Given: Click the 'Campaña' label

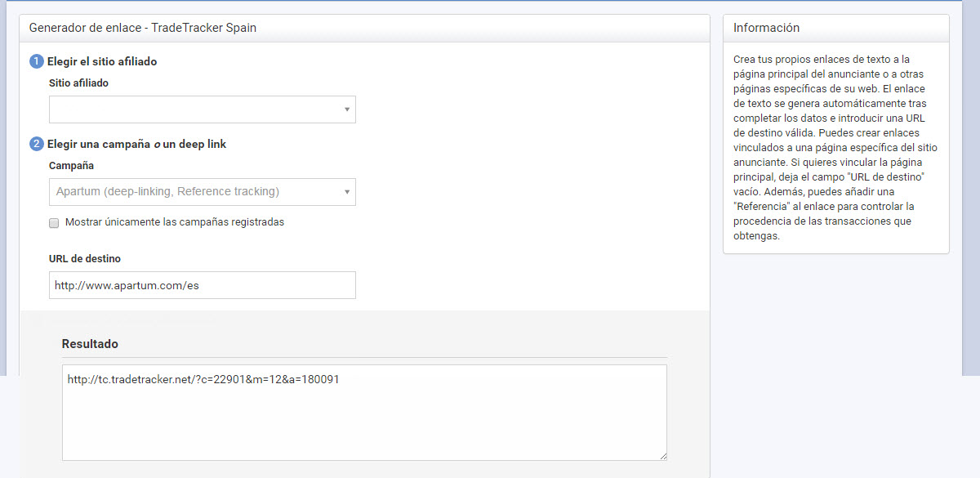Looking at the screenshot, I should 71,165.
